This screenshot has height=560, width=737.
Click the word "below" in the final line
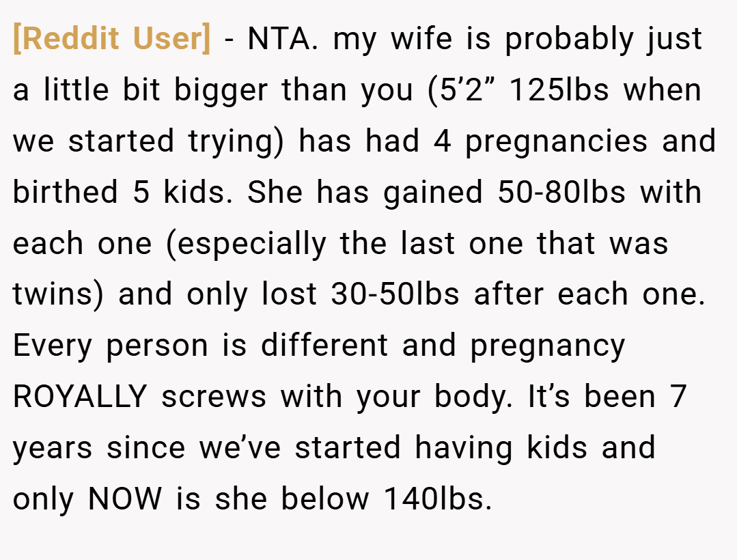tap(325, 498)
